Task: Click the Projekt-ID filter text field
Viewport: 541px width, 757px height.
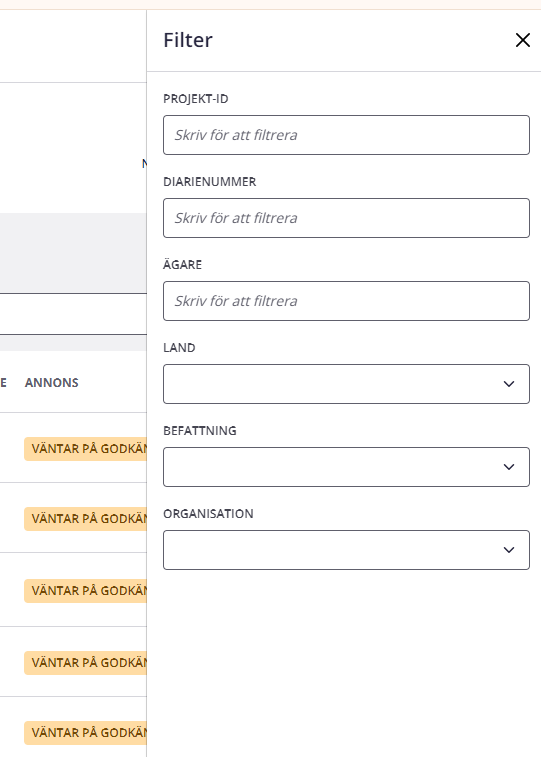Action: click(346, 135)
